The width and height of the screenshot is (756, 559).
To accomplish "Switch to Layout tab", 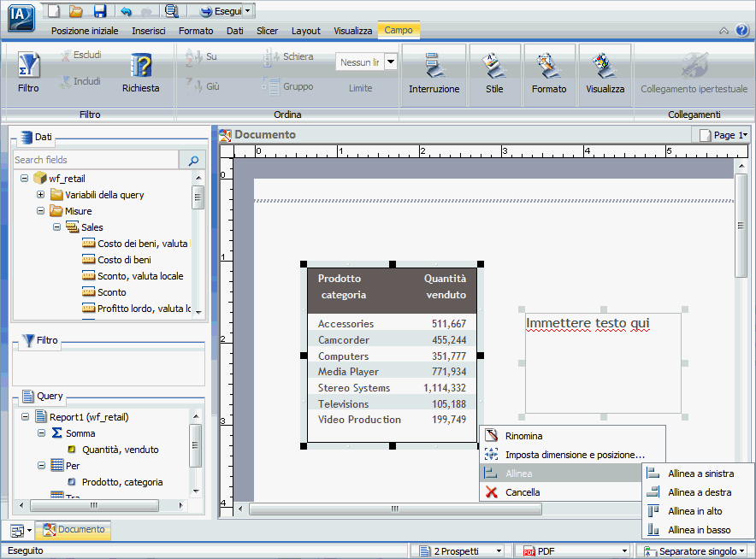I will click(x=305, y=31).
